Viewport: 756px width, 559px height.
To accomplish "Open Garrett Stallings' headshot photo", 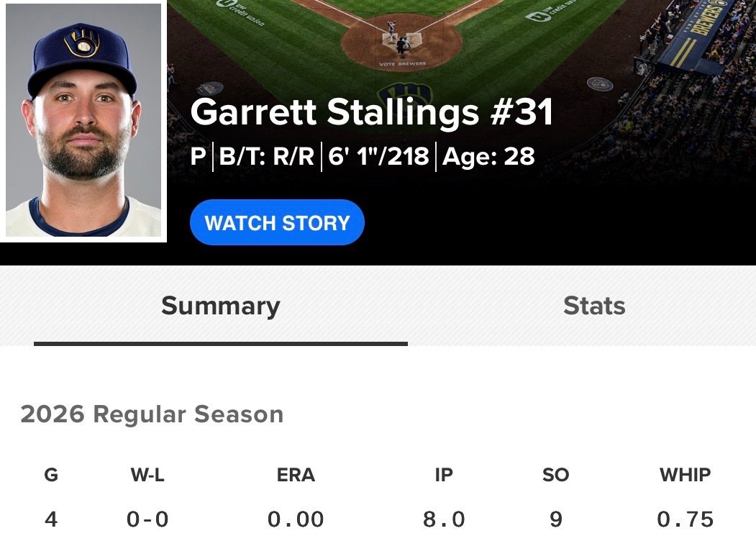I will (x=83, y=120).
